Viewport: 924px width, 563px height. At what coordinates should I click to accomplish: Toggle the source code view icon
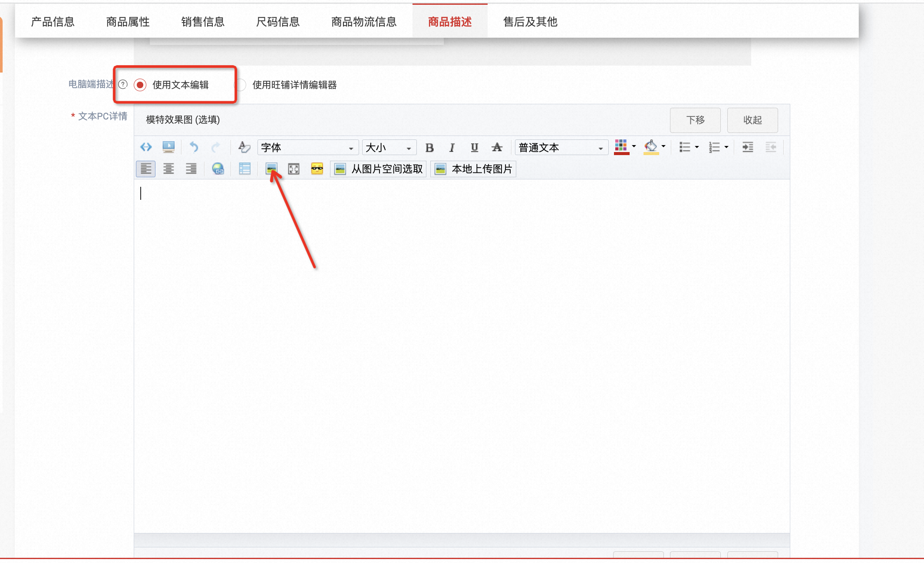click(146, 147)
